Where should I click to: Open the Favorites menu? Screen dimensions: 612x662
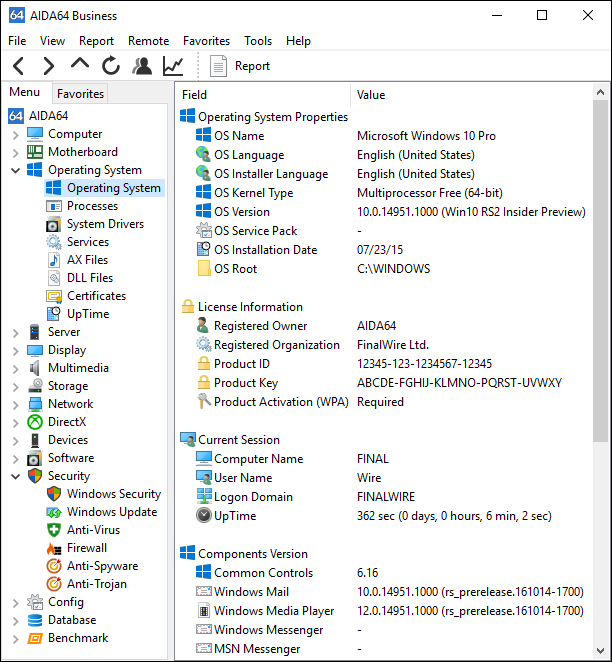click(206, 41)
